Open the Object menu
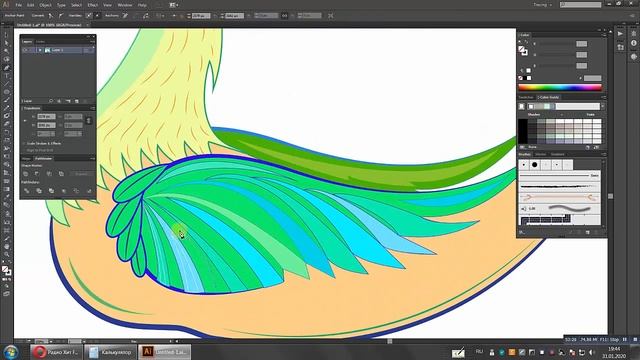Screen dimensions: 640x360 45,5
